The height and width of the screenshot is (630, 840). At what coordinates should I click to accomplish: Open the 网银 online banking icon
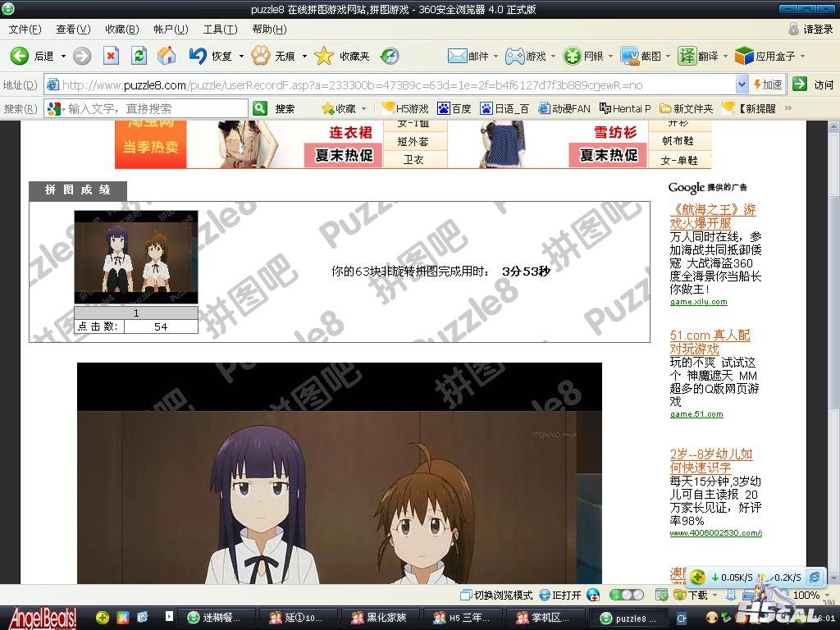click(572, 56)
